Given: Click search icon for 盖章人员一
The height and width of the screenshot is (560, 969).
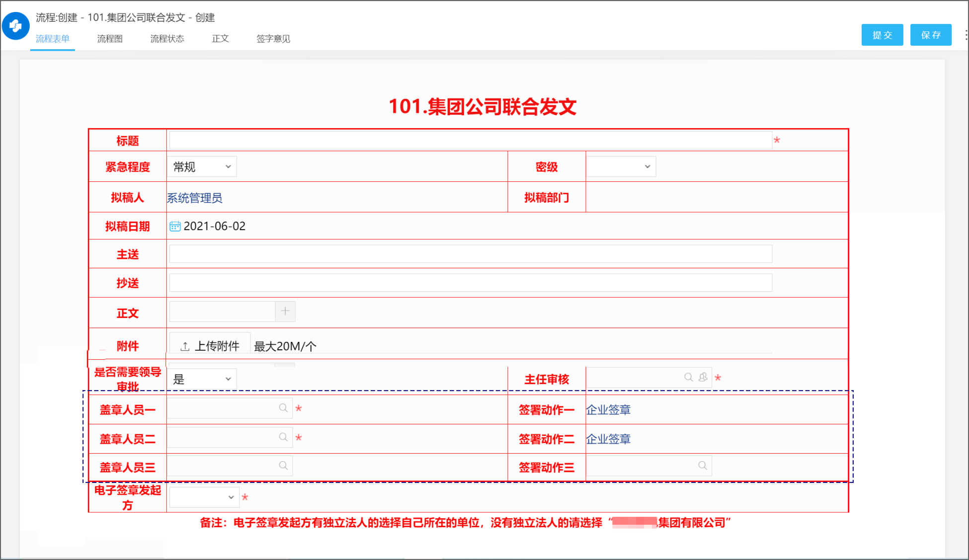Looking at the screenshot, I should click(x=283, y=408).
